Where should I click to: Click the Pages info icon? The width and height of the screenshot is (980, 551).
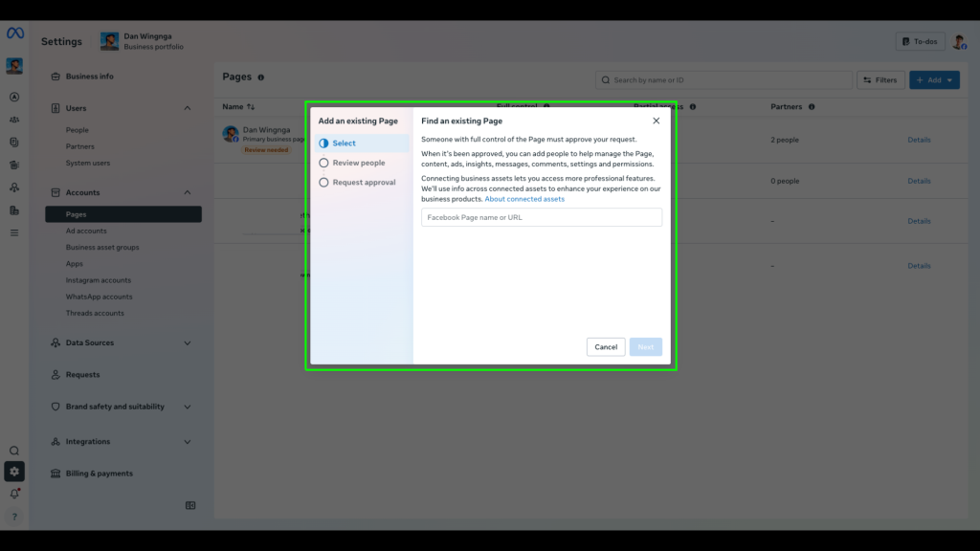coord(260,77)
